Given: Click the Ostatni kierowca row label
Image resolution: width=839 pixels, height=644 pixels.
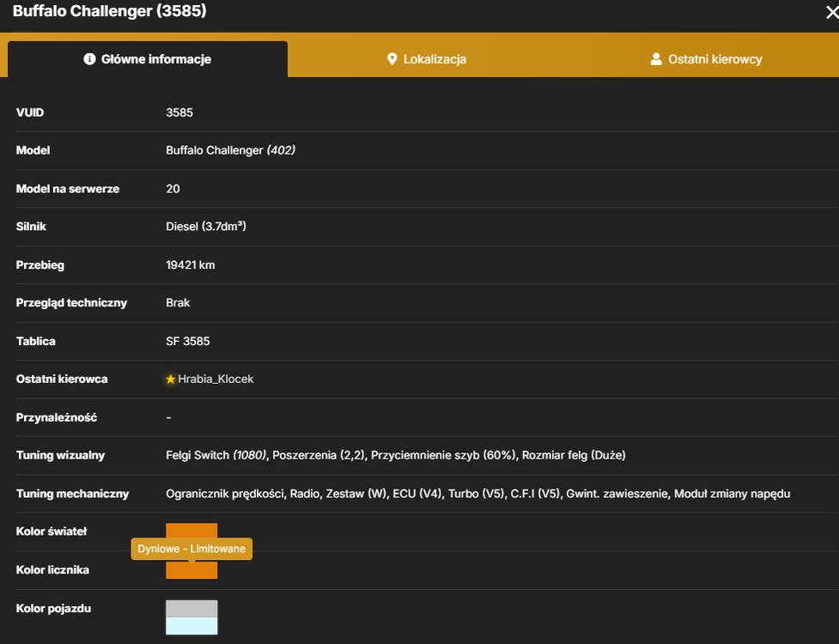Looking at the screenshot, I should tap(62, 380).
